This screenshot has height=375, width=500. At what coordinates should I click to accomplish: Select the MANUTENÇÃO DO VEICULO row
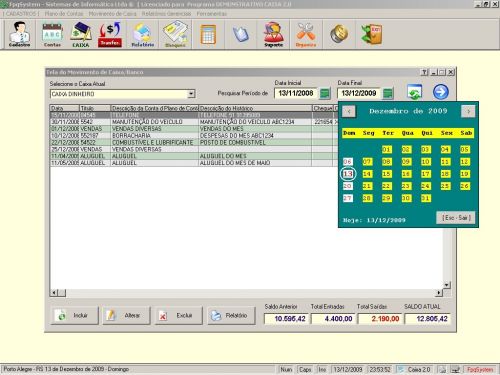pos(194,122)
